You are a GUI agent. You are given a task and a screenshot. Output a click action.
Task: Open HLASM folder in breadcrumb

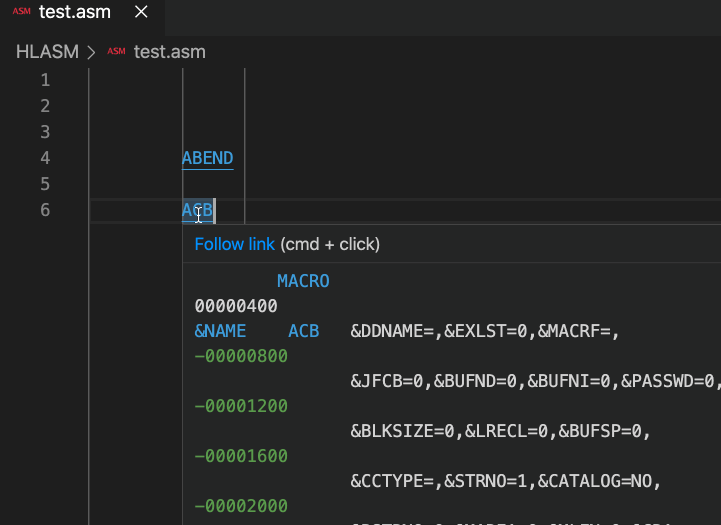tap(47, 52)
